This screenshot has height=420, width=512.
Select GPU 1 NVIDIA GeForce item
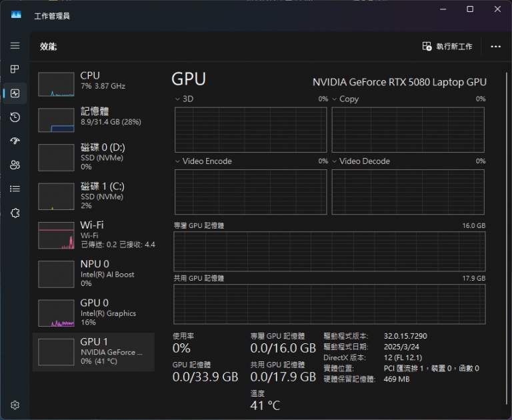point(93,352)
